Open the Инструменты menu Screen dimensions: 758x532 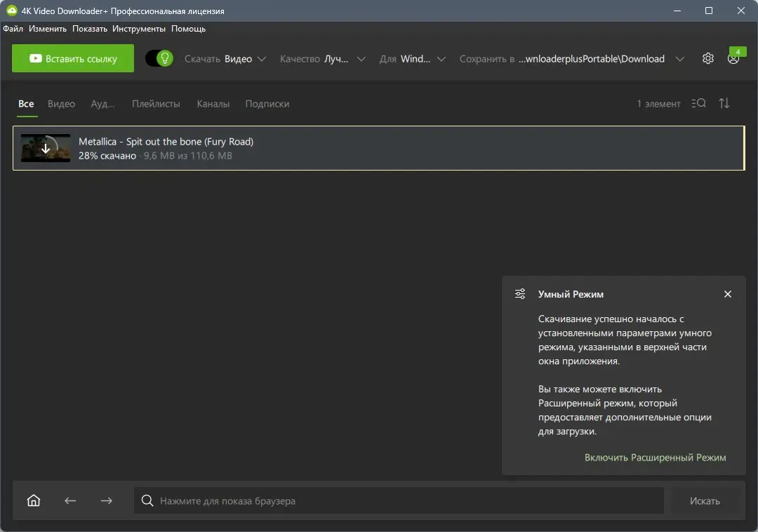pyautogui.click(x=139, y=29)
